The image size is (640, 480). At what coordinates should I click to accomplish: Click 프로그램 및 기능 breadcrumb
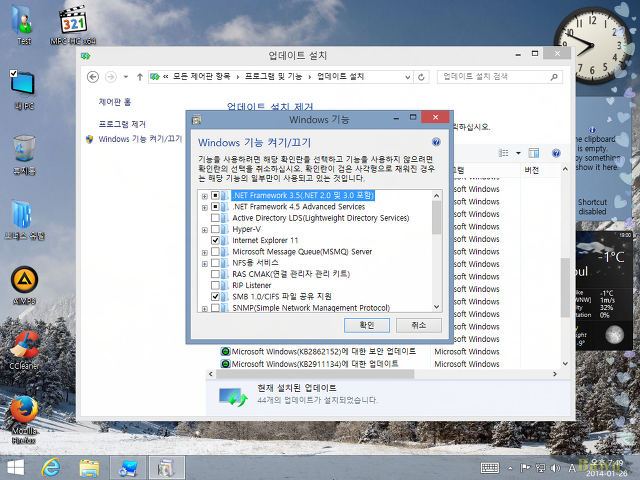click(x=273, y=77)
